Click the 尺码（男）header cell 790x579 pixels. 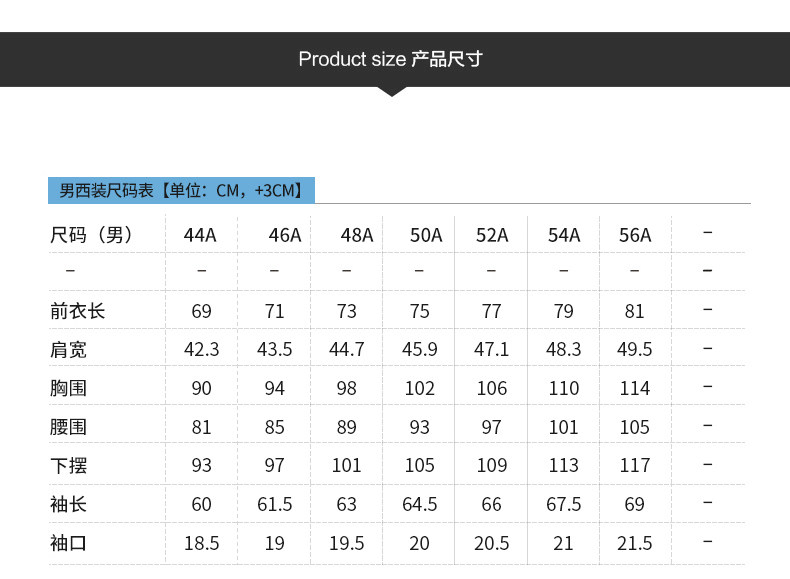pyautogui.click(x=91, y=235)
